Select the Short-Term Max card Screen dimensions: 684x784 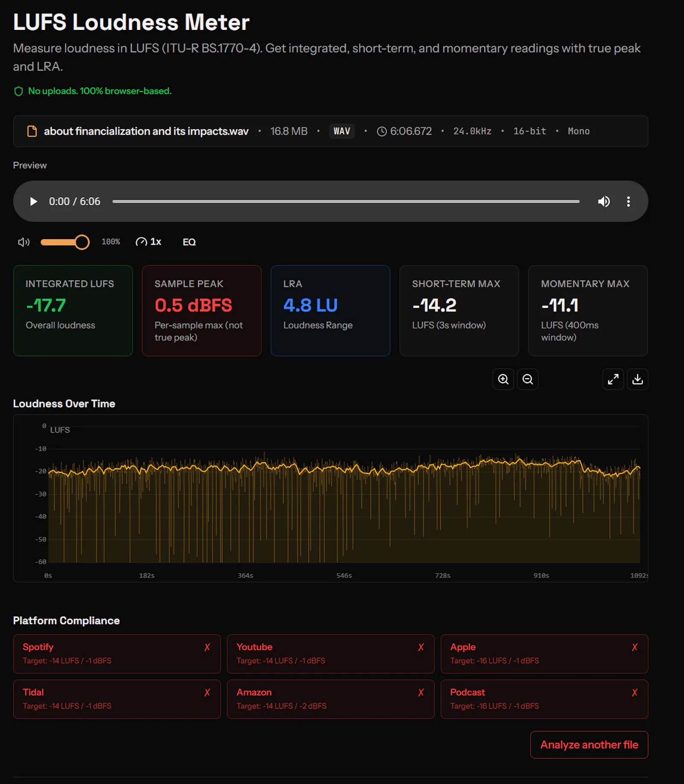click(x=459, y=311)
